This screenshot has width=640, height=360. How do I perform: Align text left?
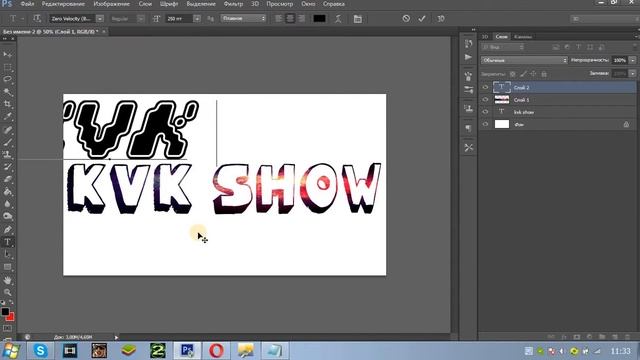[279, 18]
